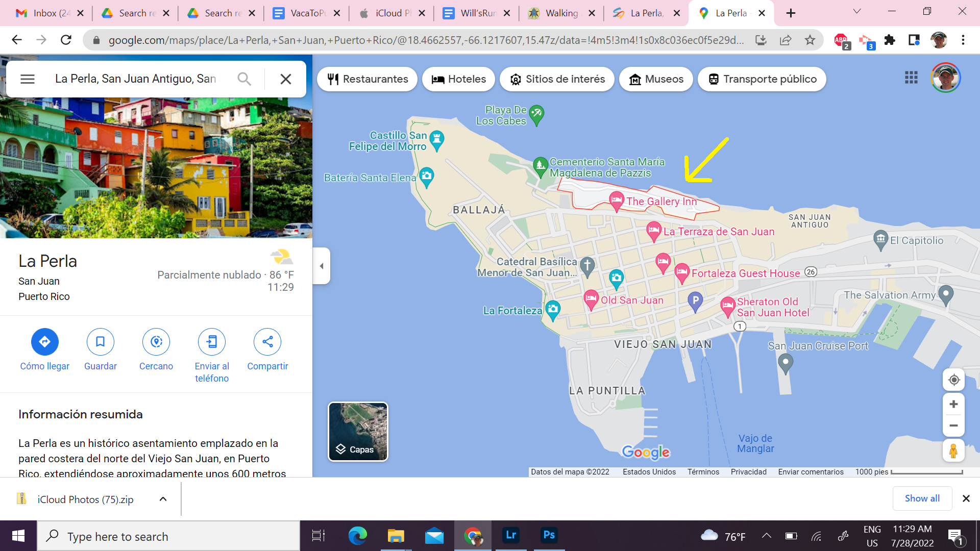
Task: Click the Playa De Los Cabes pin
Action: (x=536, y=115)
